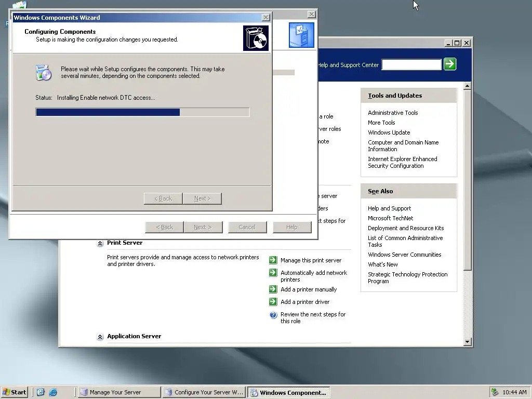Click the network tray icon near clock
Image resolution: width=532 pixels, height=399 pixels.
pos(495,392)
